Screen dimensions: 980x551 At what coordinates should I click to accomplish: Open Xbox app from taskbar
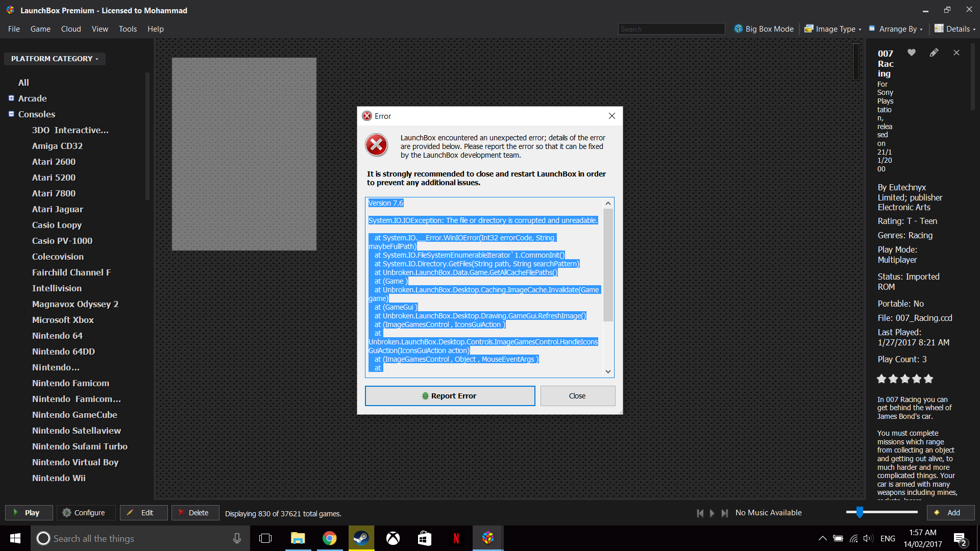point(393,538)
